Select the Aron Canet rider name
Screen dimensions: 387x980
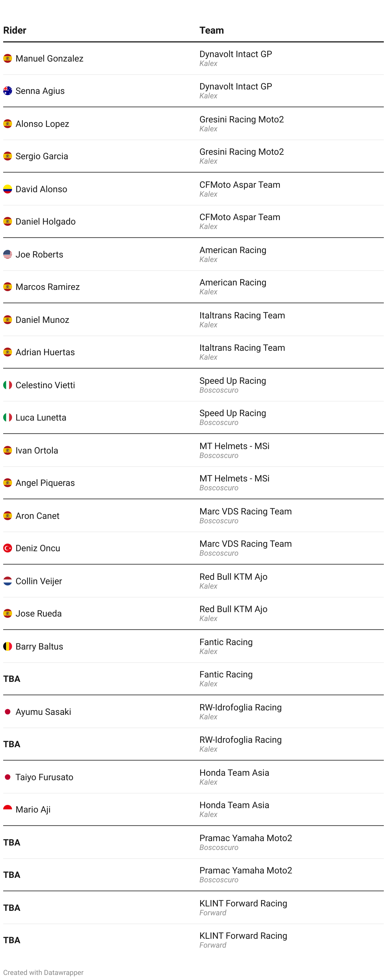click(37, 516)
